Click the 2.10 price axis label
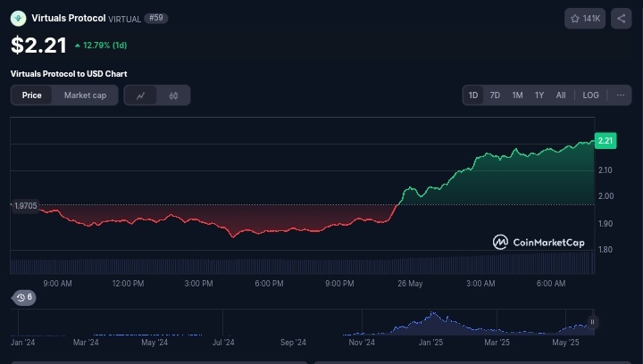Screen dimensions: 643x364 pos(605,170)
